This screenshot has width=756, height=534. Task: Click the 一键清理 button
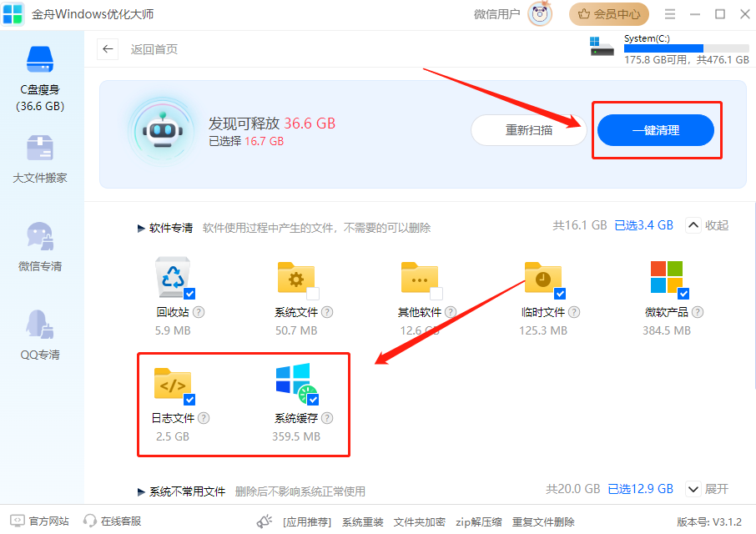[x=656, y=130]
